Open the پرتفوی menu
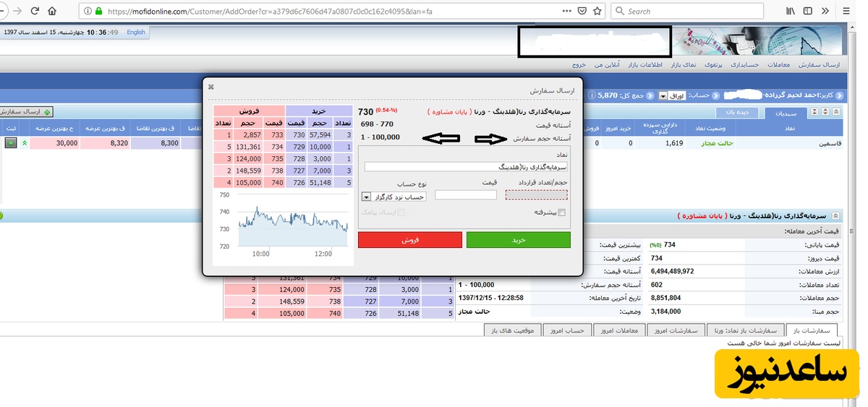This screenshot has height=407, width=868. pos(698,65)
